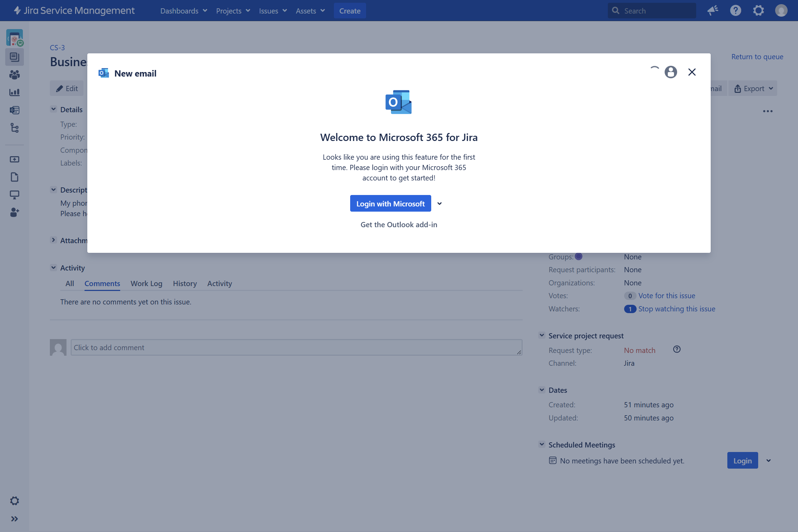Click the Invite team person-plus sidebar icon
Screen dimensions: 798x532
14,212
